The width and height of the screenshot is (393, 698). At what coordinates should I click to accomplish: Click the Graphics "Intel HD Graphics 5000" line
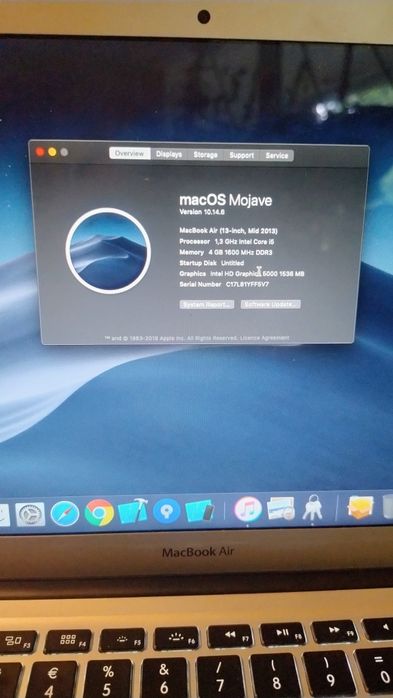tap(242, 274)
